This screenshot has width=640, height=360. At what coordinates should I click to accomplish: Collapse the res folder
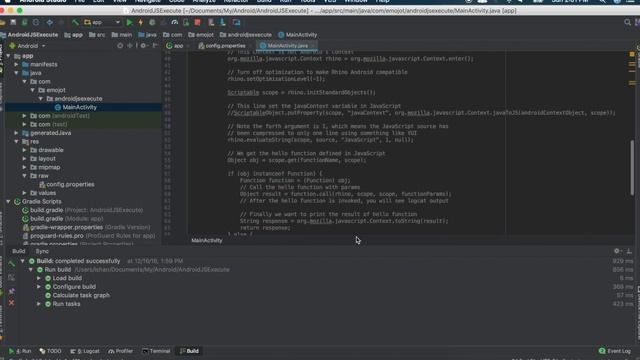coord(17,142)
